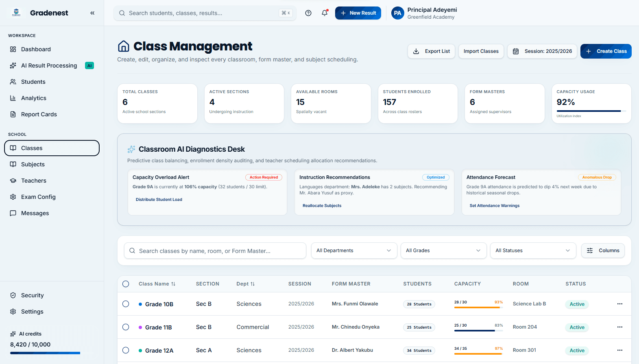This screenshot has width=639, height=364.
Task: Sort table by Dept arrows
Action: point(253,284)
